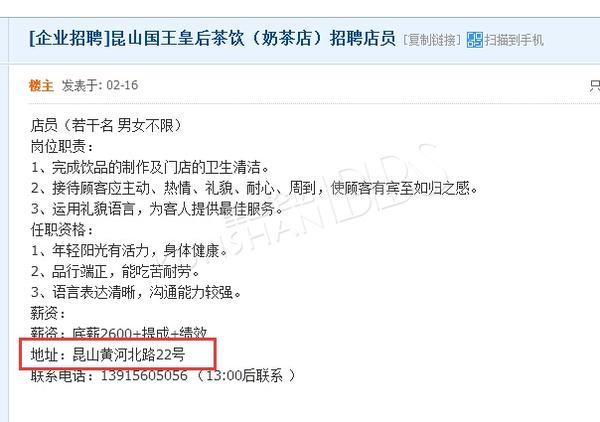The image size is (600, 422).
Task: Click the post title 昆山国王皇后茶饮招聘店员
Action: point(253,38)
